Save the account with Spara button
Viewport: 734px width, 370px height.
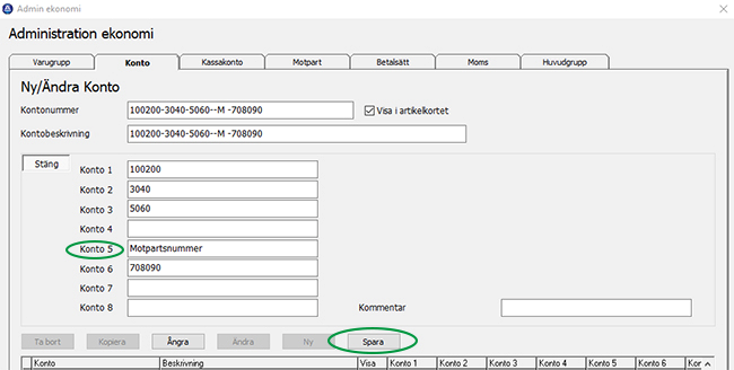[x=373, y=342]
